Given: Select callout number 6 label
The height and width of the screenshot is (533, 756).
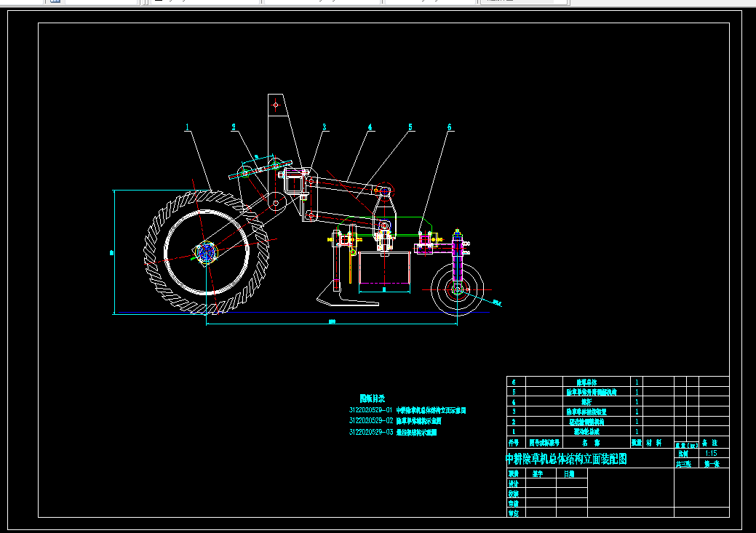Looking at the screenshot, I should point(449,127).
